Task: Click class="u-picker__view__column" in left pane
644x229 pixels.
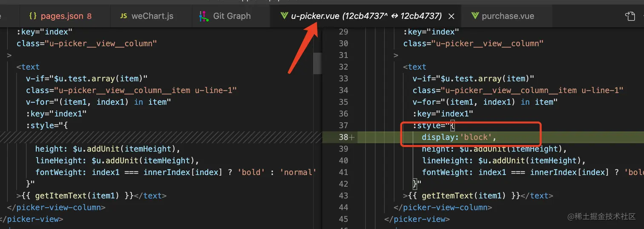Action: tap(87, 43)
